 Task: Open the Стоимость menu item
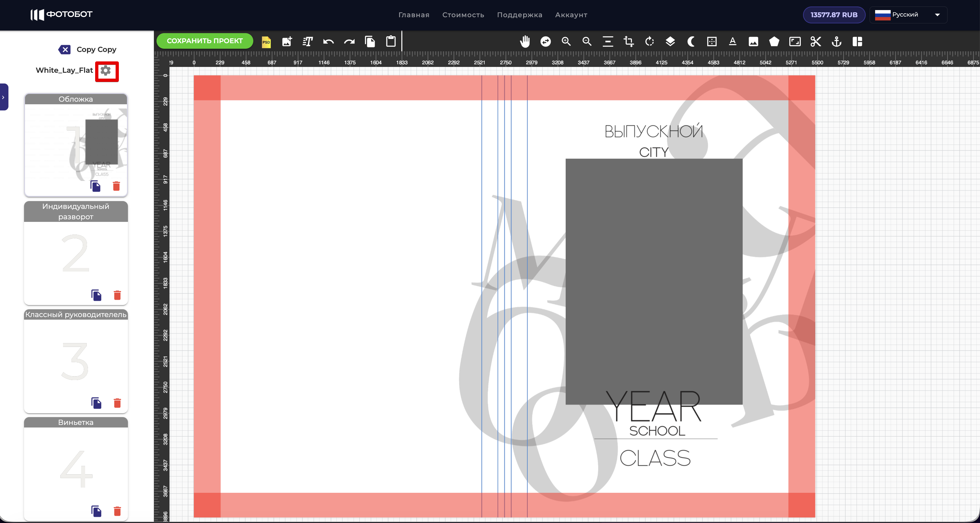[463, 15]
